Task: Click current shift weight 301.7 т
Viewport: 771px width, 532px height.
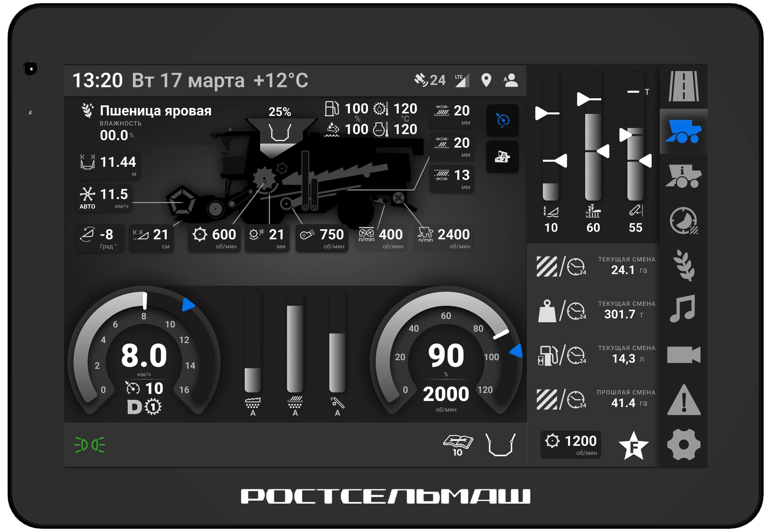Action: tap(596, 310)
